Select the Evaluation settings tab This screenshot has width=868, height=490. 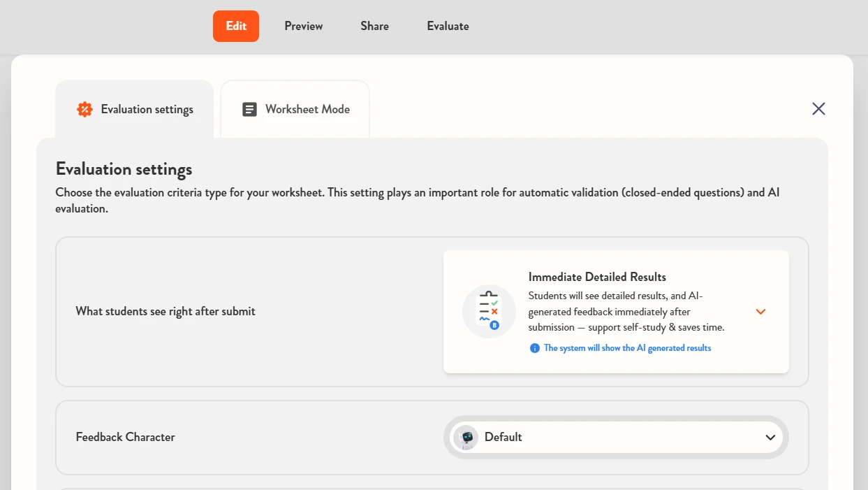coord(134,110)
